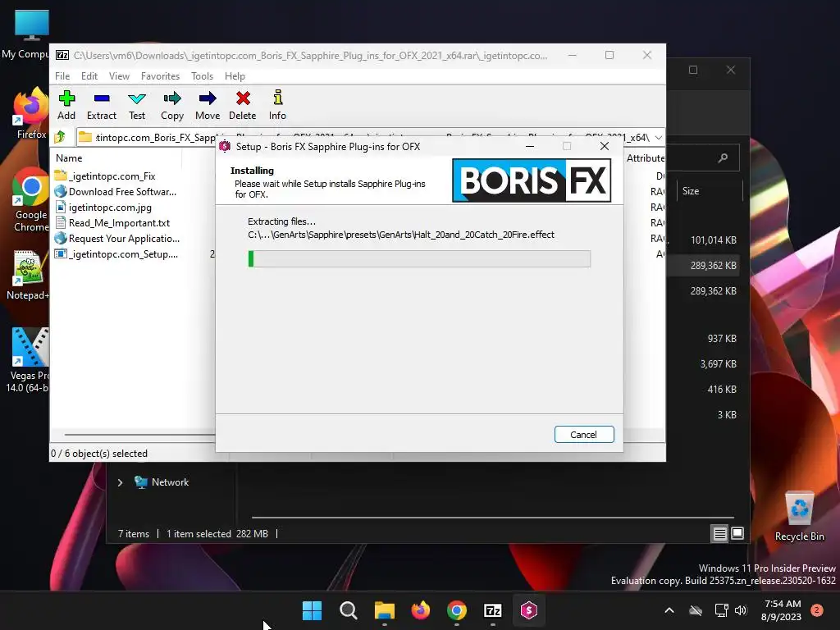This screenshot has height=630, width=840.
Task: Open network status tray icon
Action: [721, 610]
